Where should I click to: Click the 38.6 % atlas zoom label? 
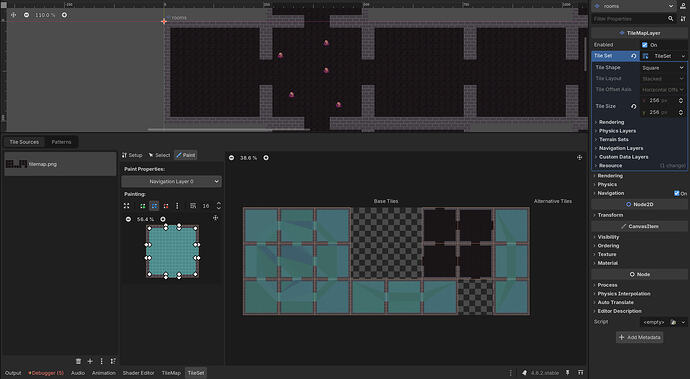(x=249, y=158)
